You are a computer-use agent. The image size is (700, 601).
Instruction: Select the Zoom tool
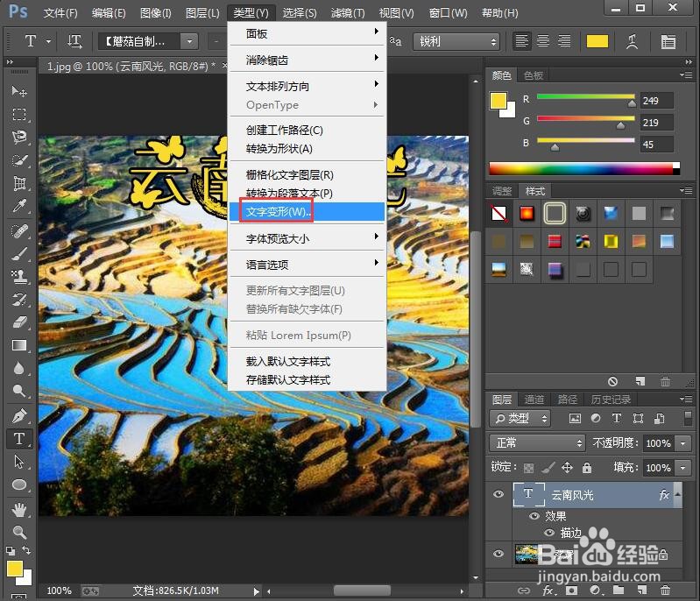pos(18,532)
